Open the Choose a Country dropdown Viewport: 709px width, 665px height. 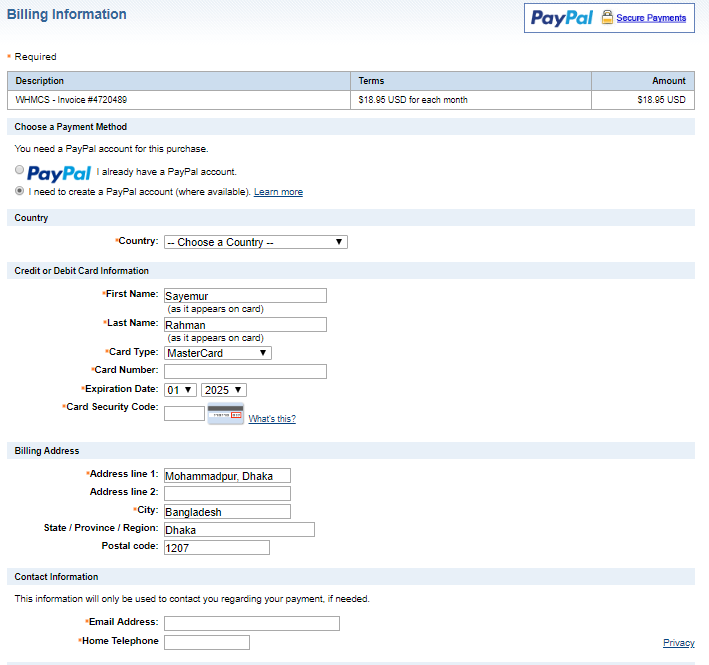point(256,242)
